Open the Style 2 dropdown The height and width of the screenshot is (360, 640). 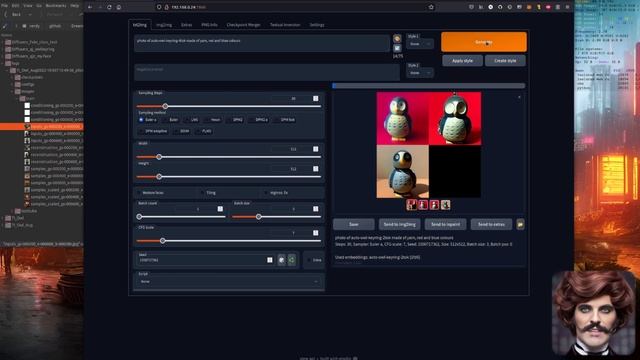coord(420,73)
